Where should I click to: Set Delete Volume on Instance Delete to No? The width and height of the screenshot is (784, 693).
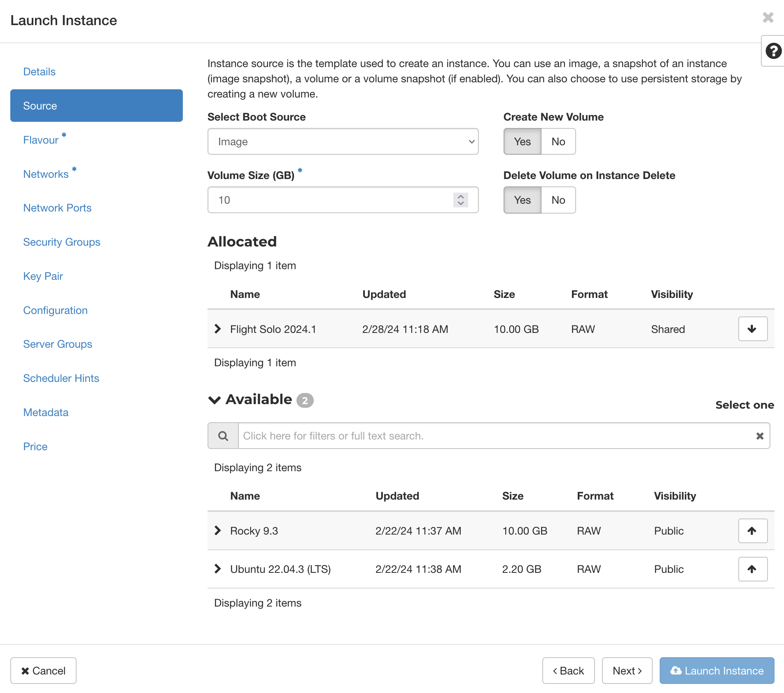[x=558, y=200]
